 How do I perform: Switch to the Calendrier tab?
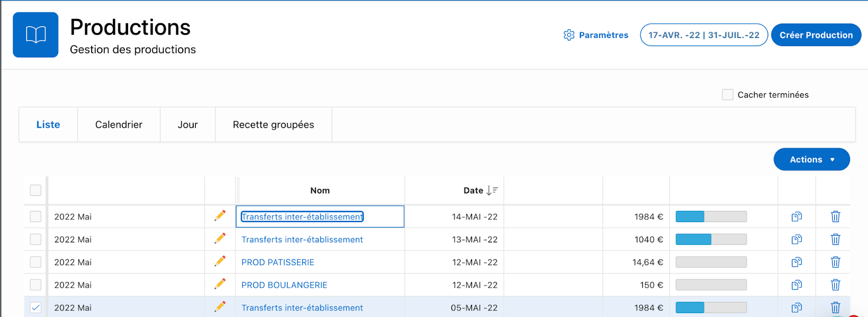(x=119, y=125)
